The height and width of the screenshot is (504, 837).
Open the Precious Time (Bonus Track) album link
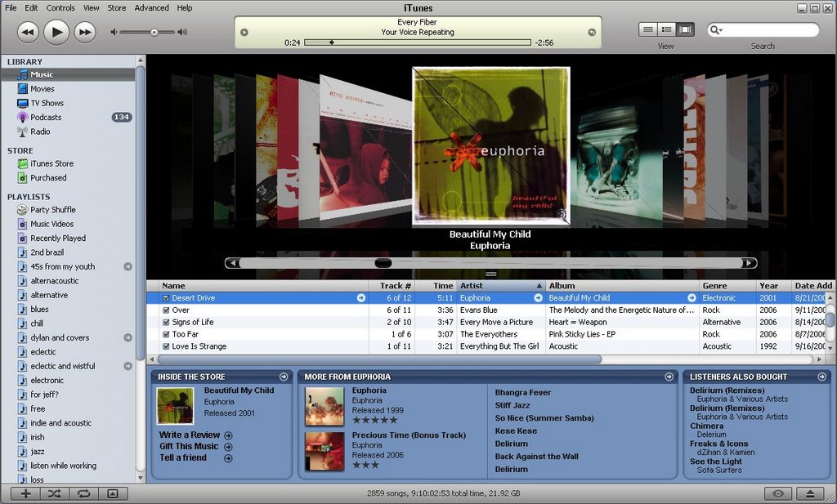(x=409, y=435)
